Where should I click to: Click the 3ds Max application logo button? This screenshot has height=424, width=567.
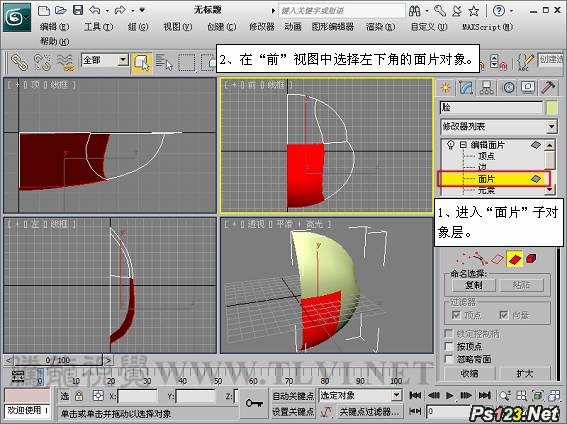point(16,16)
